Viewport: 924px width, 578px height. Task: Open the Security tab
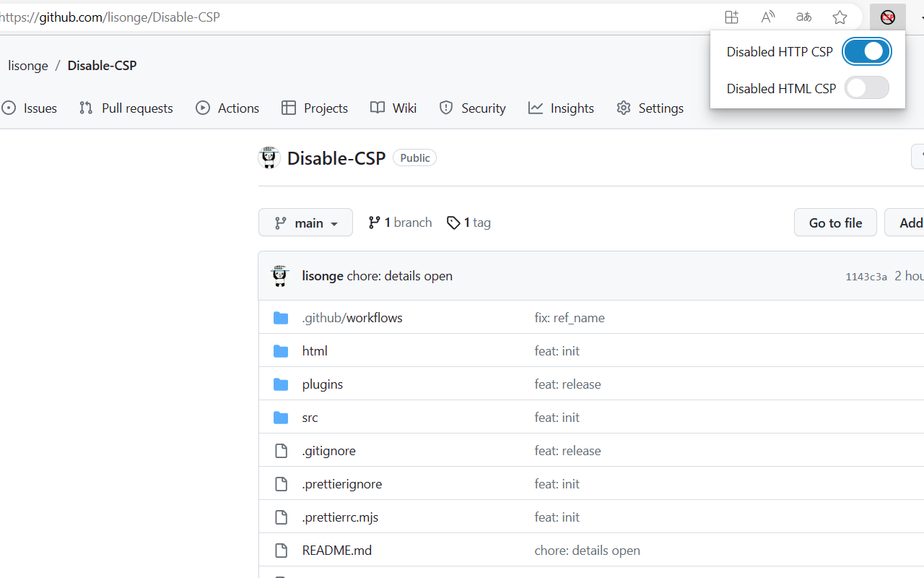tap(473, 108)
